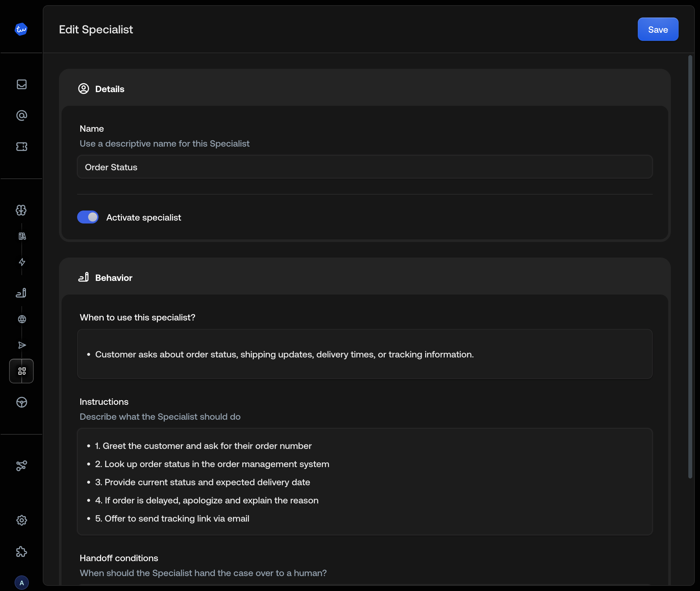Open the settings gear icon

[x=22, y=520]
